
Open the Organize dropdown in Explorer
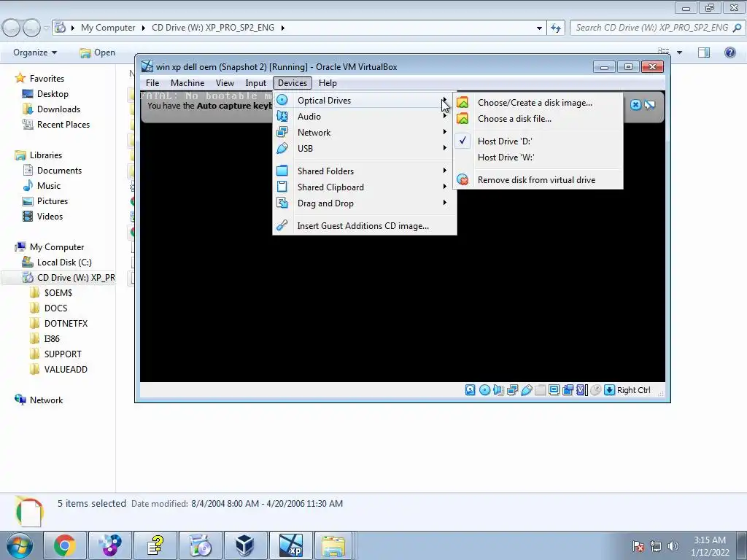(x=35, y=52)
